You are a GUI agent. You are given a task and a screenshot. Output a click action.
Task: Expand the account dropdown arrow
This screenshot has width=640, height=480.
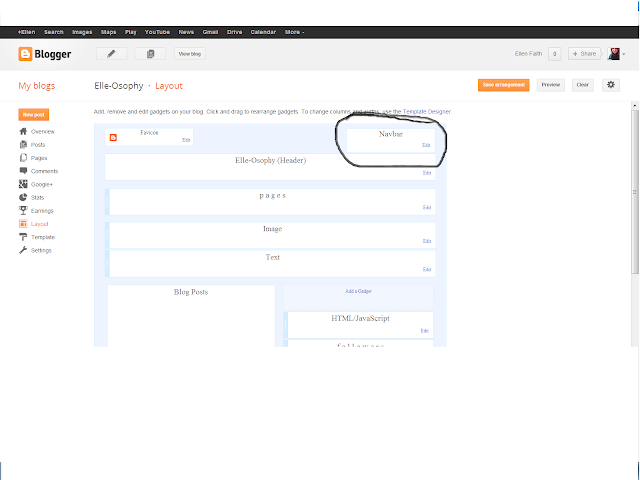[624, 54]
